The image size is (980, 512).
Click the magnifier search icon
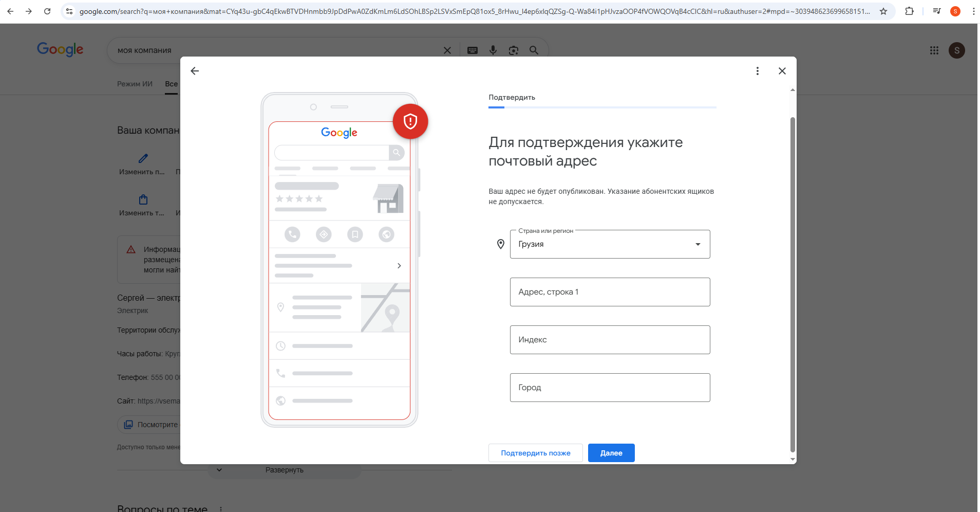click(534, 50)
